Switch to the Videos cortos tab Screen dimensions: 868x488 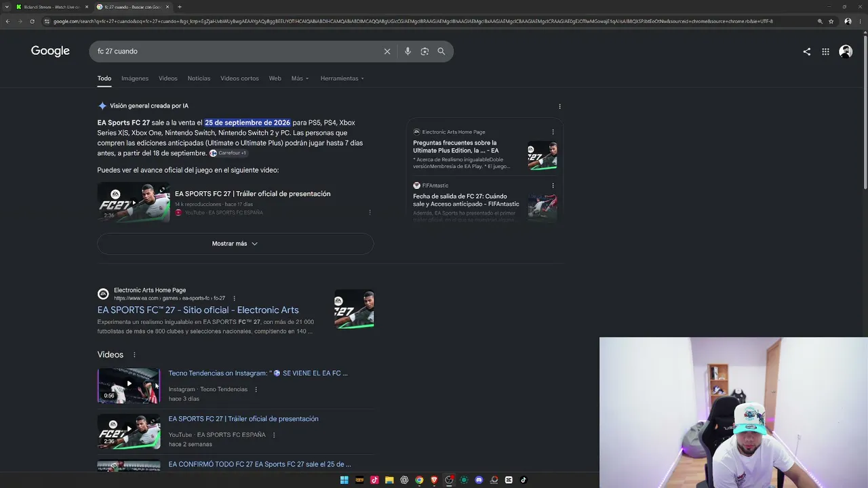(239, 79)
